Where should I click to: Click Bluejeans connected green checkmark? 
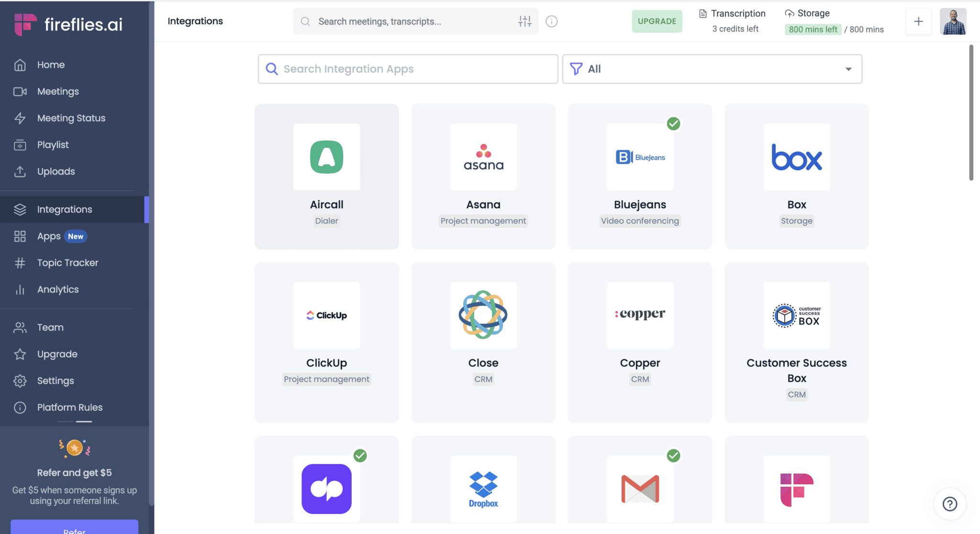click(x=673, y=123)
